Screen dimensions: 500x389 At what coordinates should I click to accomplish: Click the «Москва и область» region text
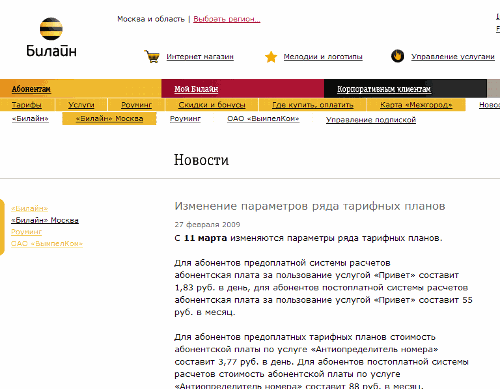tap(151, 19)
